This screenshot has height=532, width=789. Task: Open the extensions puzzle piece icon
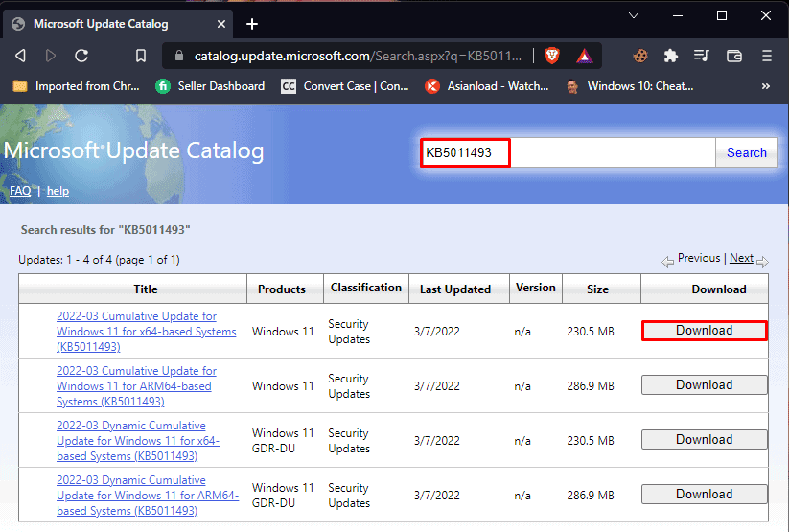pyautogui.click(x=671, y=56)
